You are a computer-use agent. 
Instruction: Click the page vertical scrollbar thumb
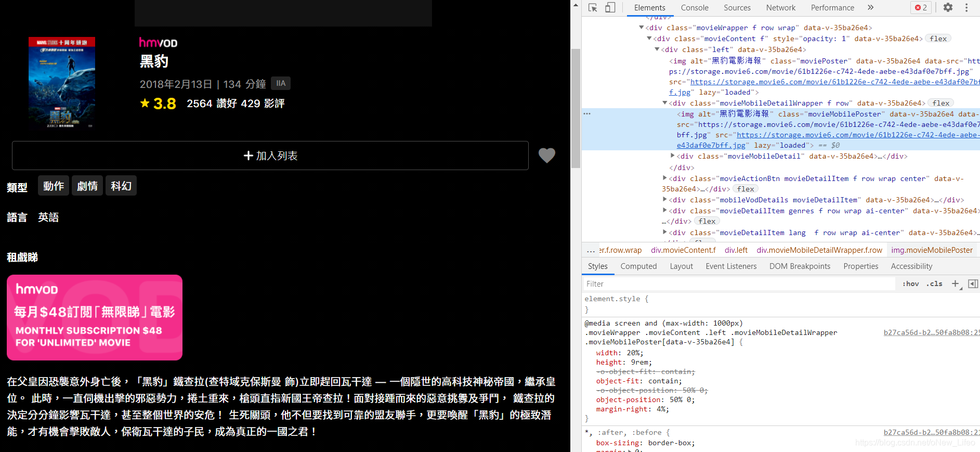pos(576,108)
